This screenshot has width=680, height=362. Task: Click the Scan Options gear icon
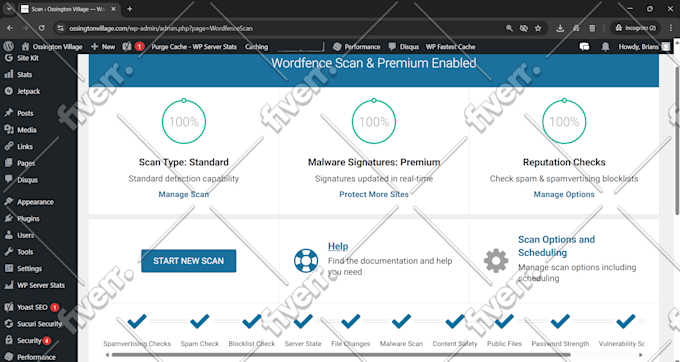(496, 261)
